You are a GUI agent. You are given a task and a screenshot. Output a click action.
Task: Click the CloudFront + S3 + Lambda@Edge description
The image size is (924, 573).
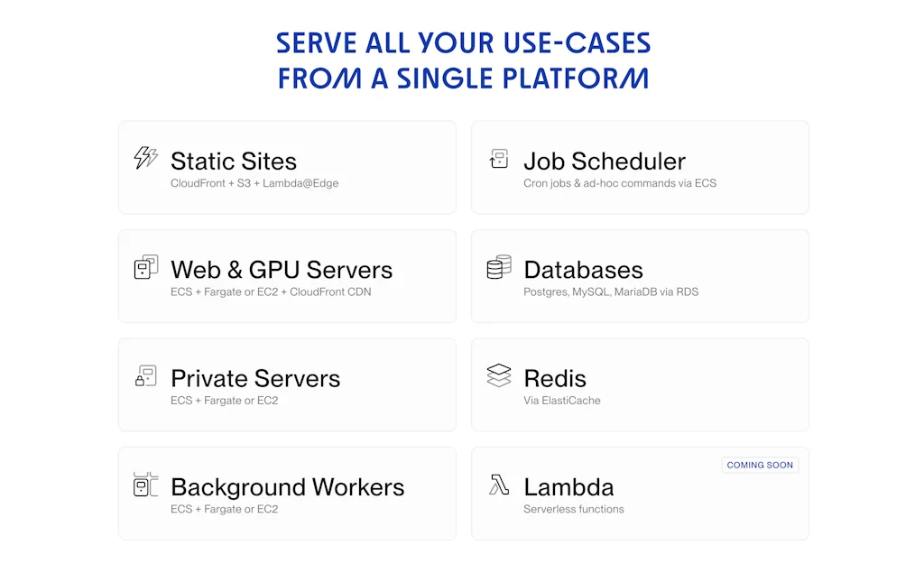click(x=254, y=183)
